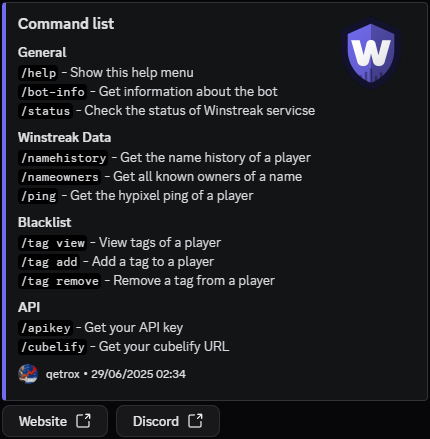Click the qetrox footer username
The image size is (430, 439).
point(63,374)
